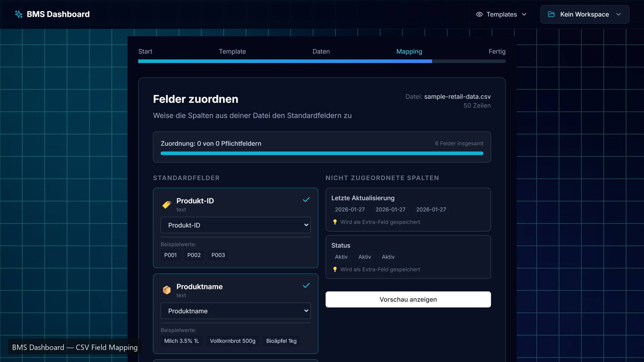
Task: Click the checkmark on the Produktname card
Action: click(x=306, y=286)
